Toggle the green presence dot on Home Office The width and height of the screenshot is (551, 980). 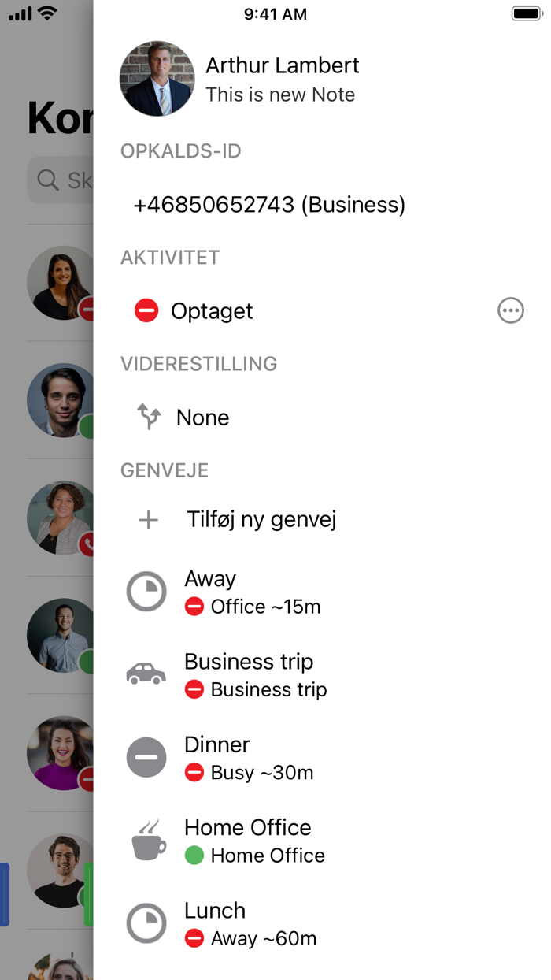[194, 856]
